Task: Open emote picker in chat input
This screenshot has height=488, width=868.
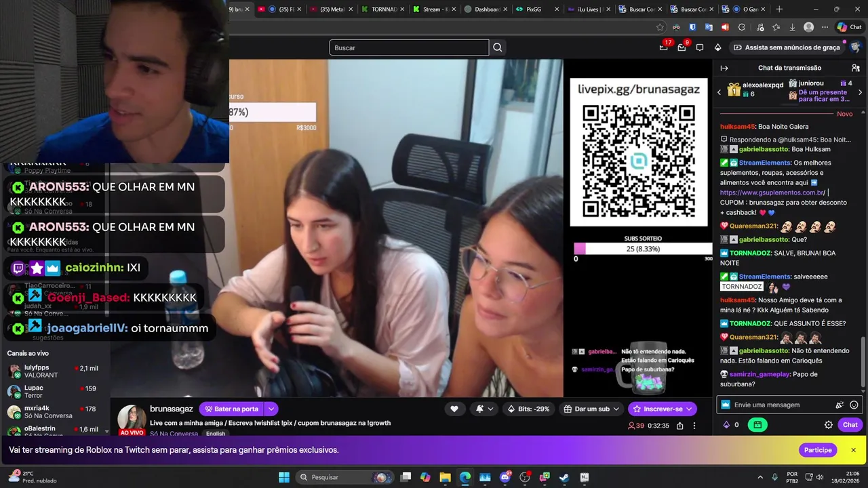Action: tap(854, 405)
